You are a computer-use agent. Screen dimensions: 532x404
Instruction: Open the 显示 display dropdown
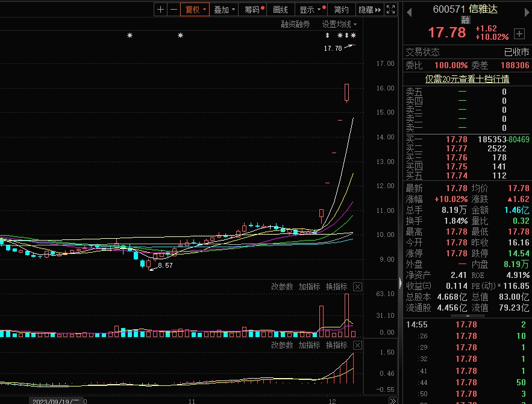pyautogui.click(x=311, y=10)
